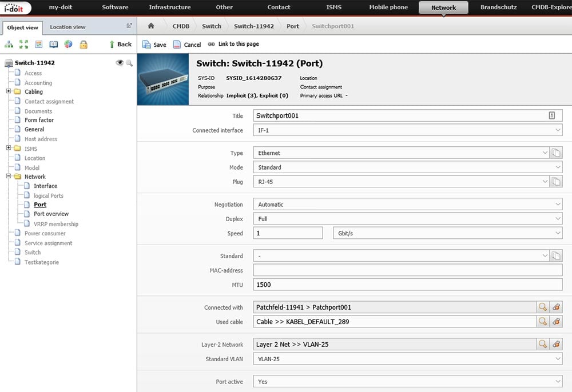Open the Software menu

[115, 7]
